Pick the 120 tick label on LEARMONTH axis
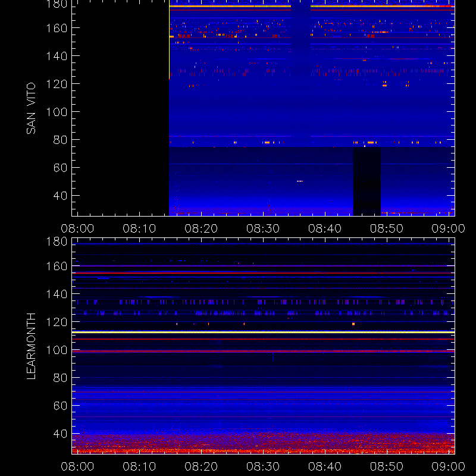 click(57, 322)
